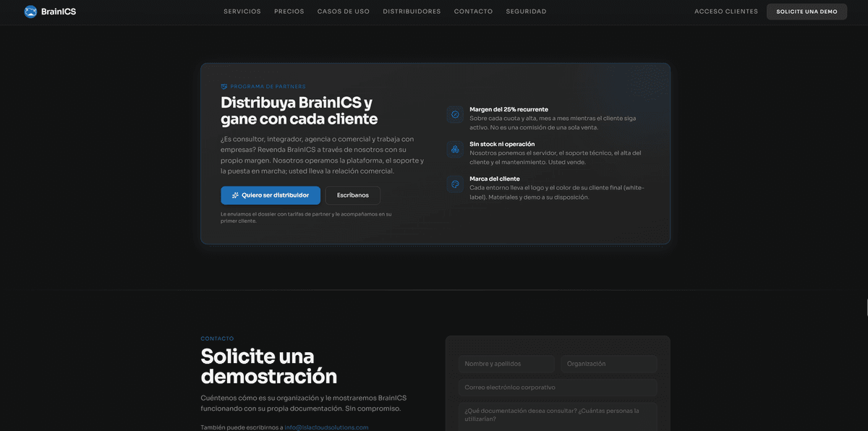Open the Seguridad menu item
The height and width of the screenshot is (431, 868).
pos(527,12)
